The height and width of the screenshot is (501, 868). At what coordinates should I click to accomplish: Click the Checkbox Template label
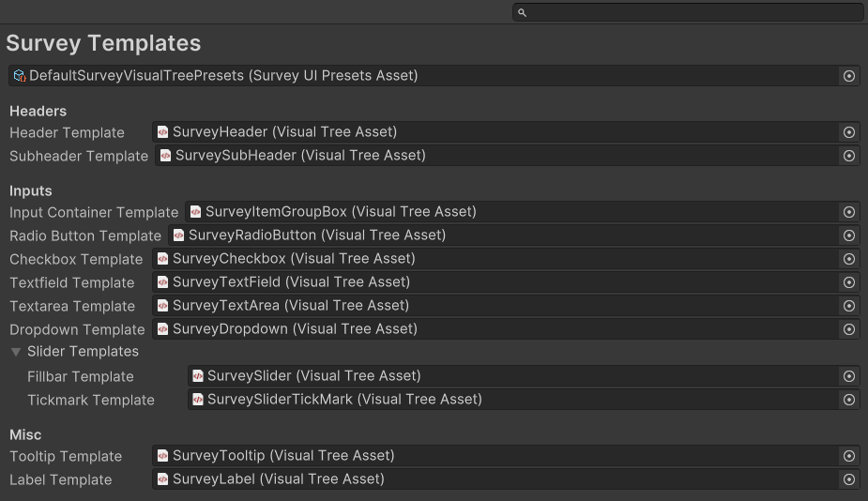coord(76,260)
